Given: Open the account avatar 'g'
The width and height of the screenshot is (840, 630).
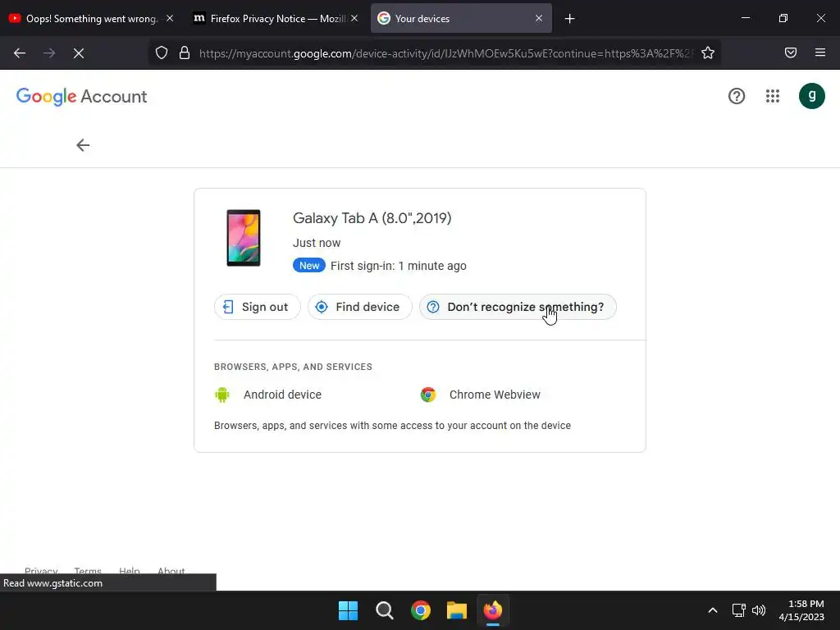Looking at the screenshot, I should click(x=811, y=97).
